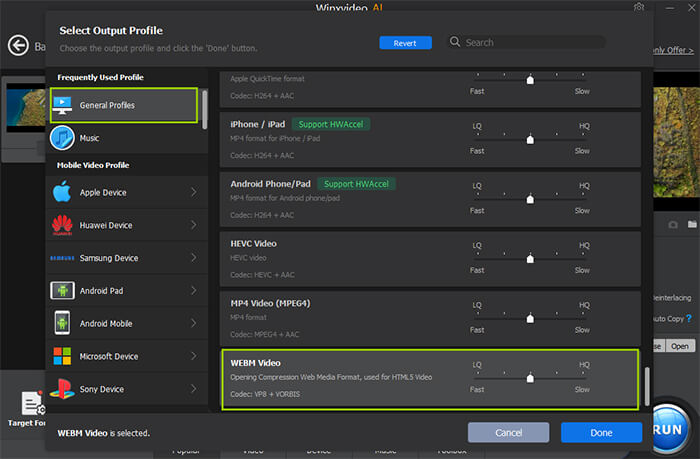Click the General Profiles monitor icon
This screenshot has height=459, width=700.
62,105
